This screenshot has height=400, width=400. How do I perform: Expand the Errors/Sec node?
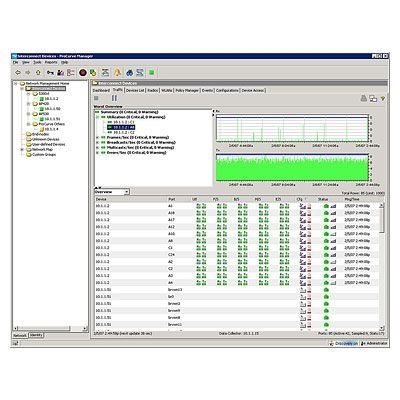point(98,153)
